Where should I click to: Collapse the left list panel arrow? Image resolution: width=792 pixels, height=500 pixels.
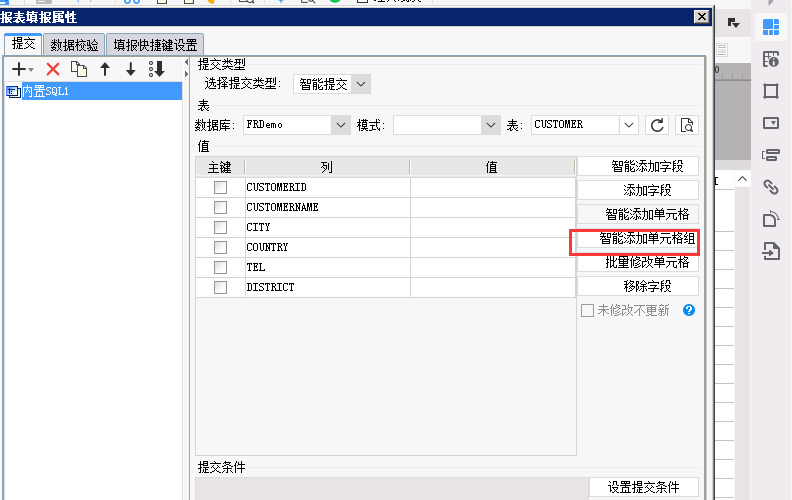186,63
